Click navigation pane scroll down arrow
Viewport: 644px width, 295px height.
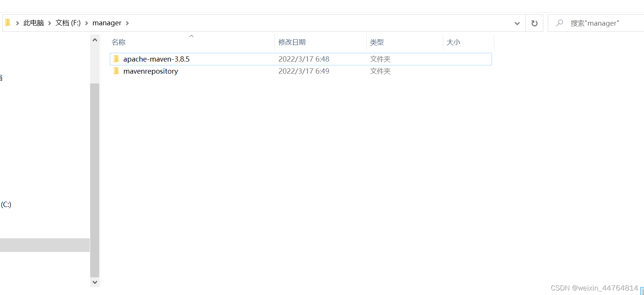coord(95,282)
